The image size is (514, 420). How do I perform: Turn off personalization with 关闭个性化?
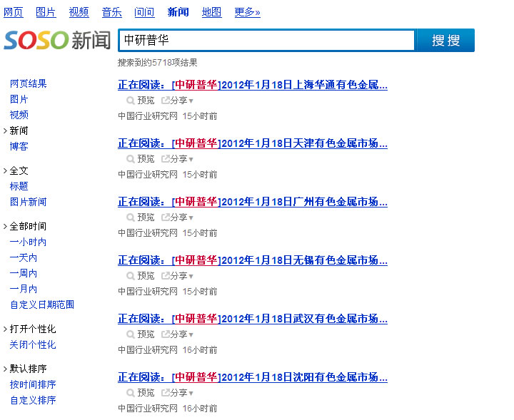pyautogui.click(x=33, y=344)
